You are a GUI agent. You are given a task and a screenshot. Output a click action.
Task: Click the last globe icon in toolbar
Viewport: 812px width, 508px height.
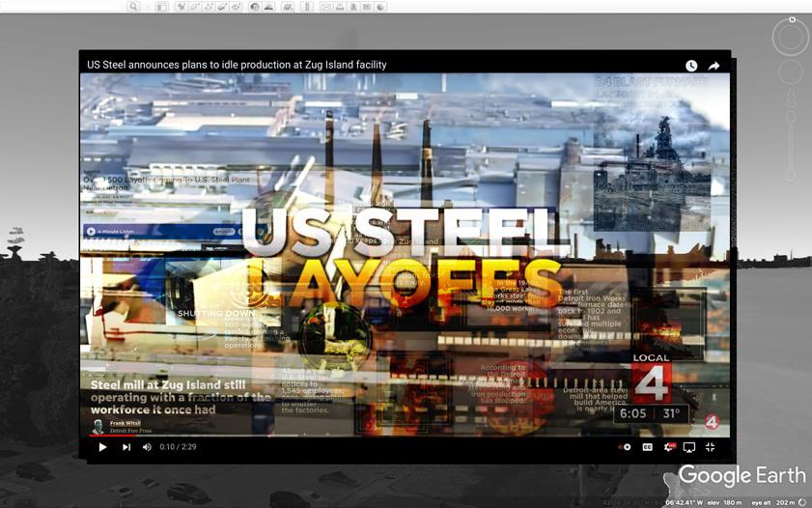380,7
